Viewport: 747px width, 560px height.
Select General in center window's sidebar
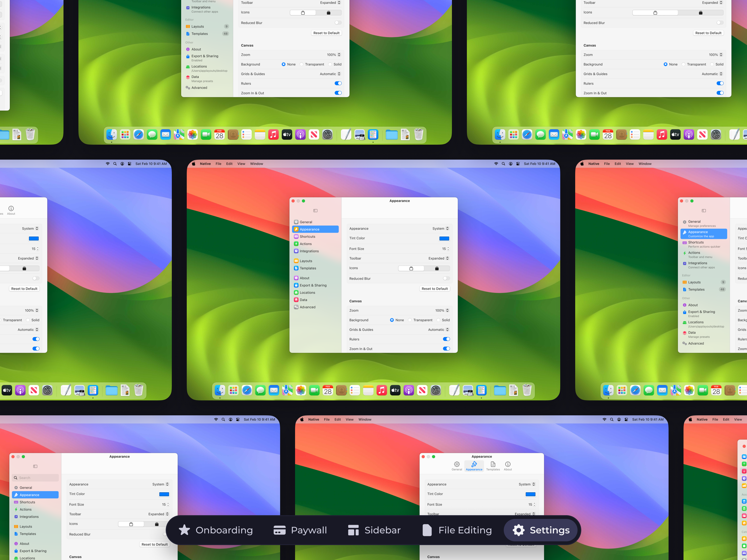point(315,222)
